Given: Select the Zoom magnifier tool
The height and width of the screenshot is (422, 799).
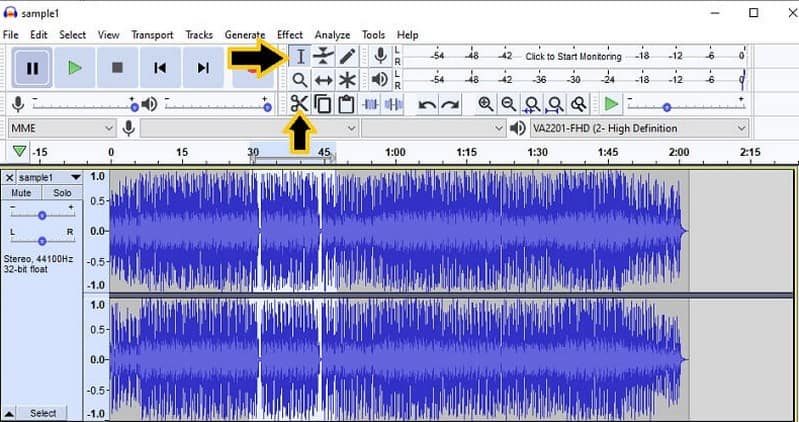Looking at the screenshot, I should (x=300, y=80).
